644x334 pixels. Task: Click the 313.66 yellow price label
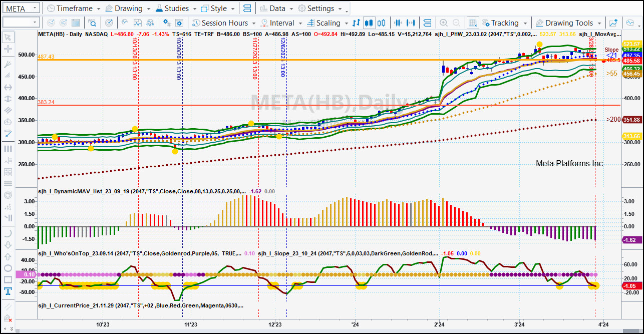(632, 136)
